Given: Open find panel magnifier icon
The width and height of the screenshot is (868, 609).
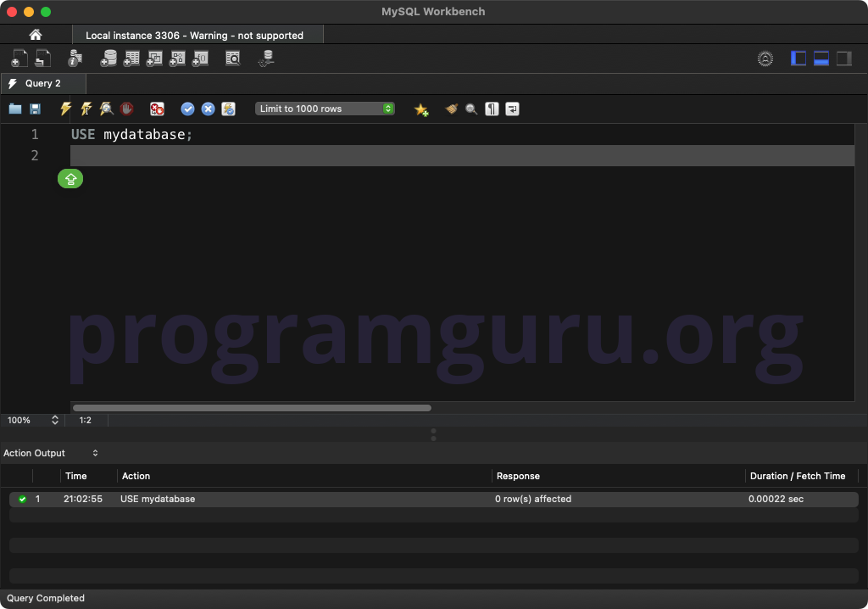Looking at the screenshot, I should tap(471, 109).
